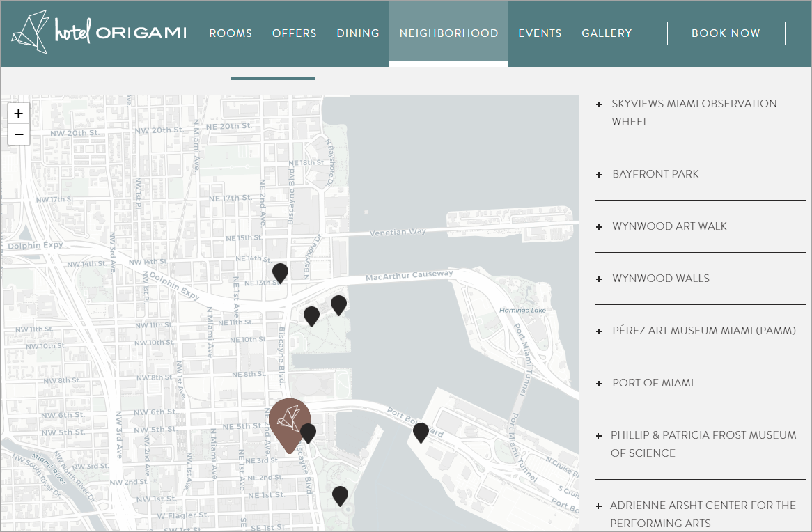812x532 pixels.
Task: Select the Neighborhood tab
Action: tap(449, 33)
